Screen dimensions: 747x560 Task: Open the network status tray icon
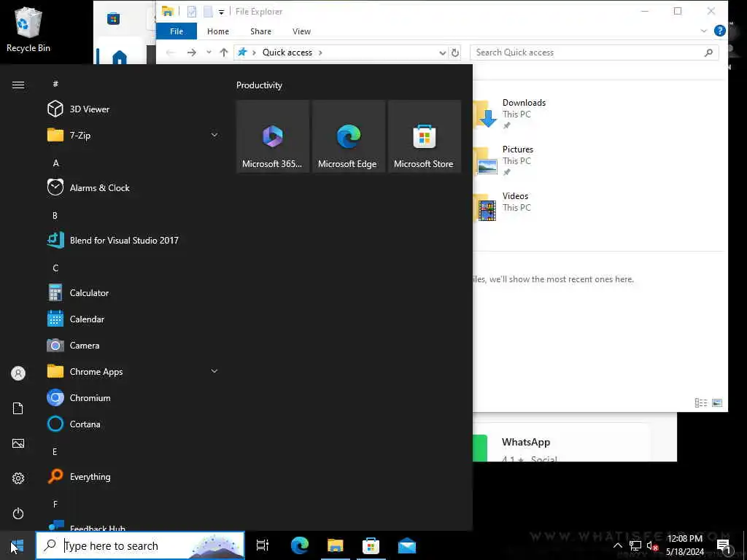[x=635, y=545]
